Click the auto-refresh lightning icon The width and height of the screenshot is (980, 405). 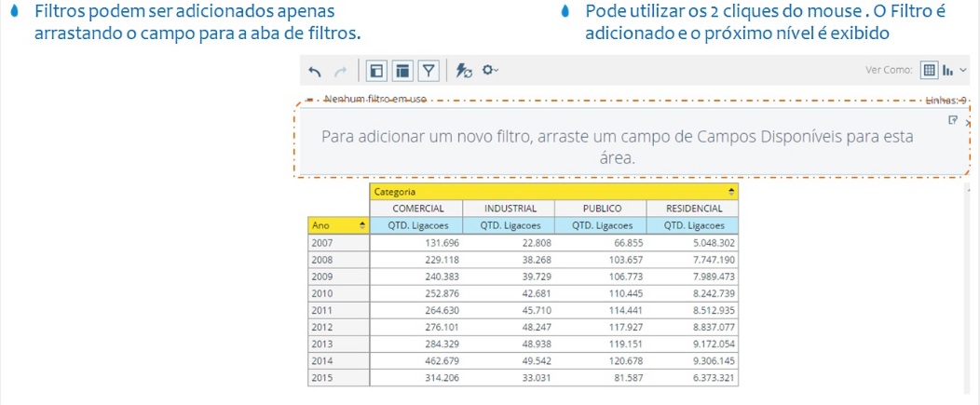coord(464,70)
